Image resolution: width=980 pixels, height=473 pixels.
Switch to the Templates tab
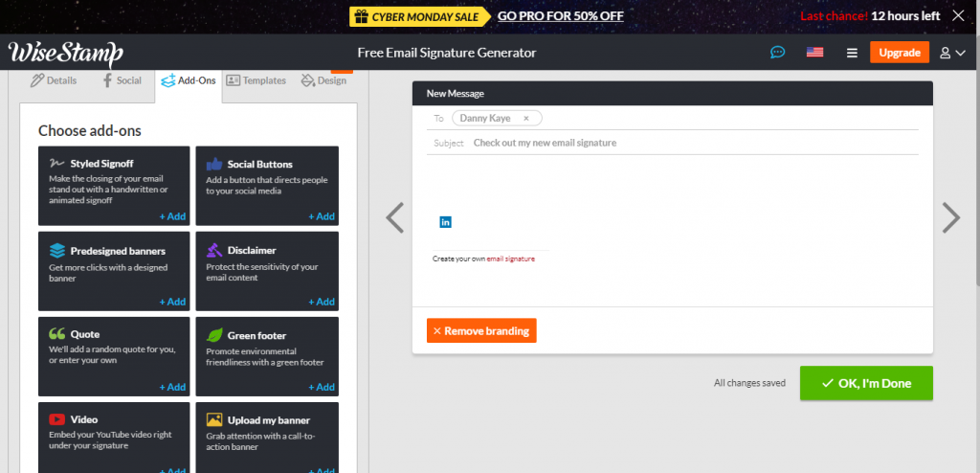(x=256, y=80)
